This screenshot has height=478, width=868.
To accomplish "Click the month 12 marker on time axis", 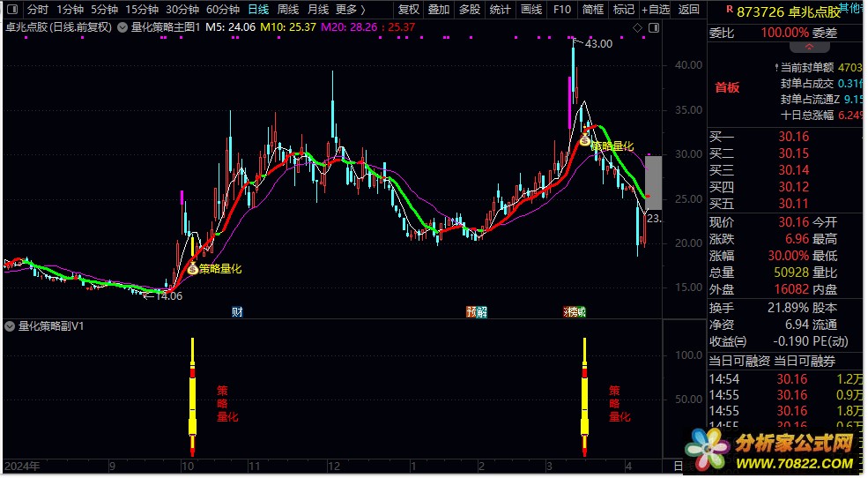I will point(333,467).
